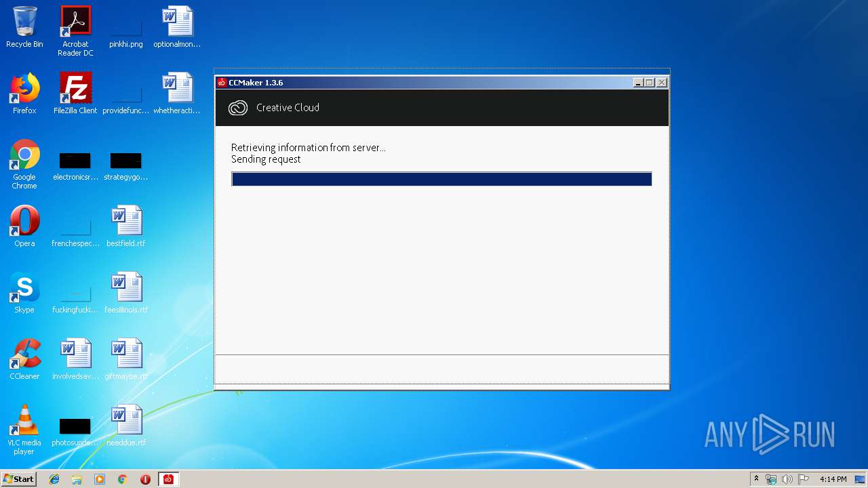The width and height of the screenshot is (868, 488).
Task: Open the whetheracti Word document icon
Action: click(177, 88)
